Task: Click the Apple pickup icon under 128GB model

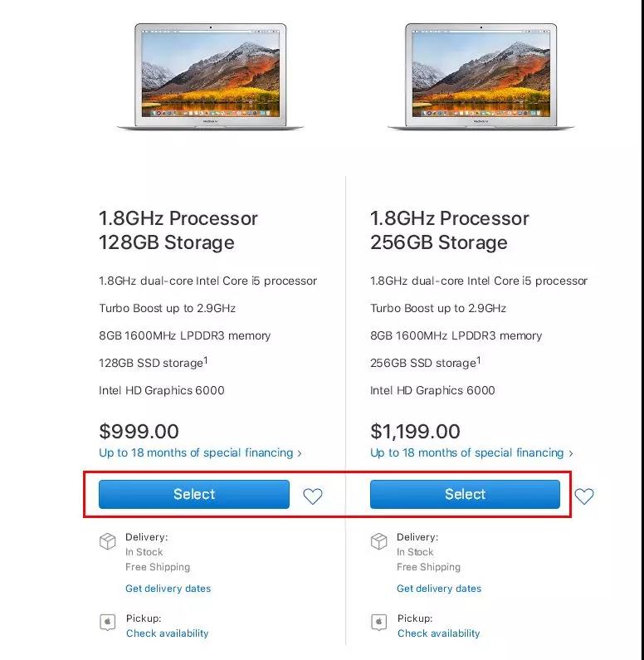Action: point(107,622)
